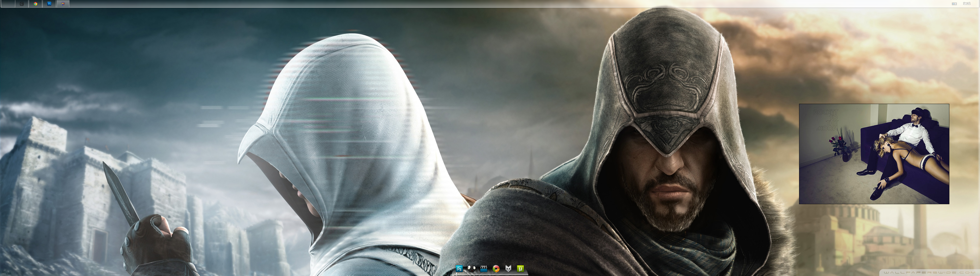Launch the clapperboard video app in the dock
980x276 pixels.
(484, 268)
